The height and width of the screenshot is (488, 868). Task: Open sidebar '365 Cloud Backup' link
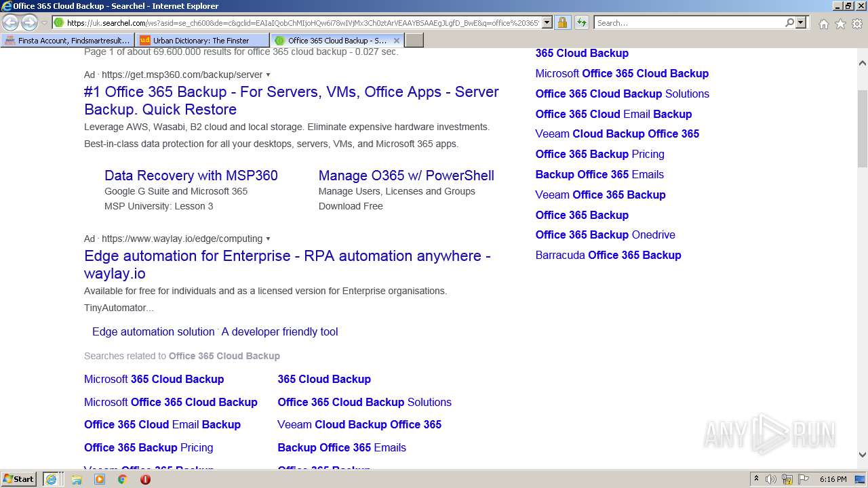click(x=582, y=53)
